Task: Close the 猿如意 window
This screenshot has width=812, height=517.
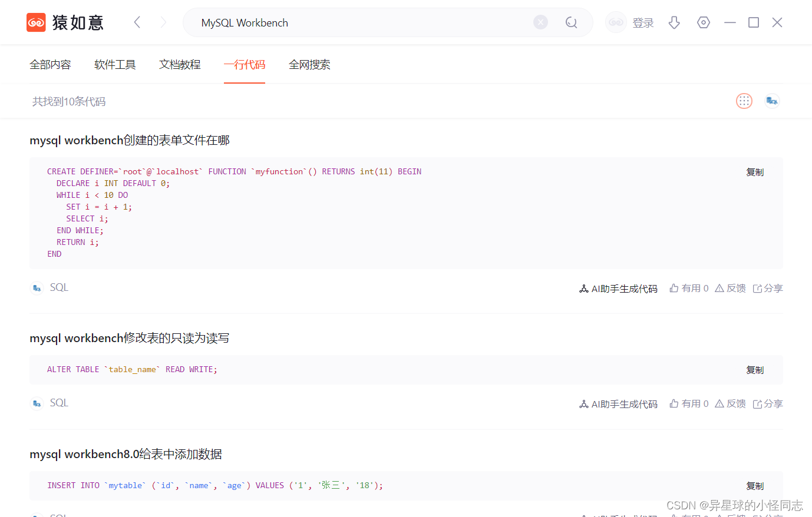Action: click(777, 22)
